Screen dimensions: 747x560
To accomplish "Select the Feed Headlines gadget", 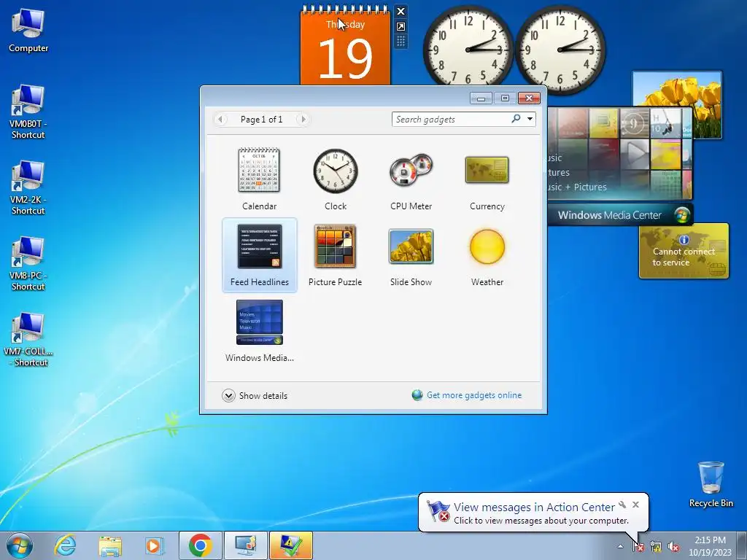I will point(260,255).
